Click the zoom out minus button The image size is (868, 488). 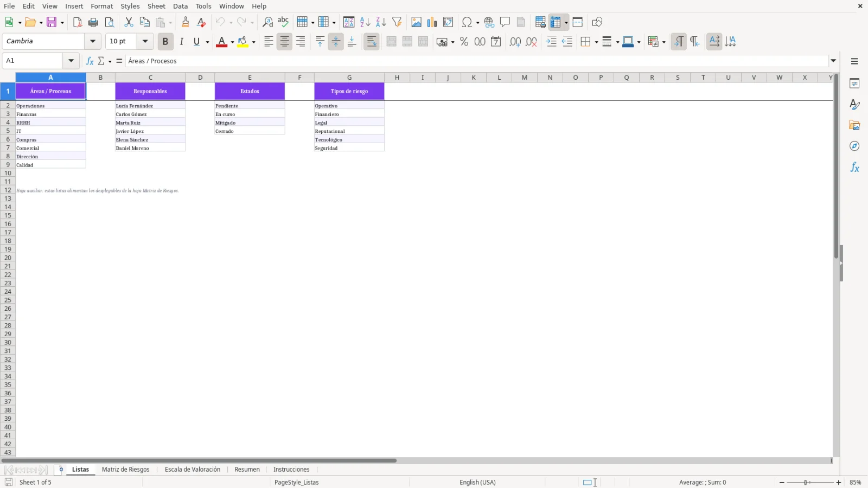(x=782, y=483)
